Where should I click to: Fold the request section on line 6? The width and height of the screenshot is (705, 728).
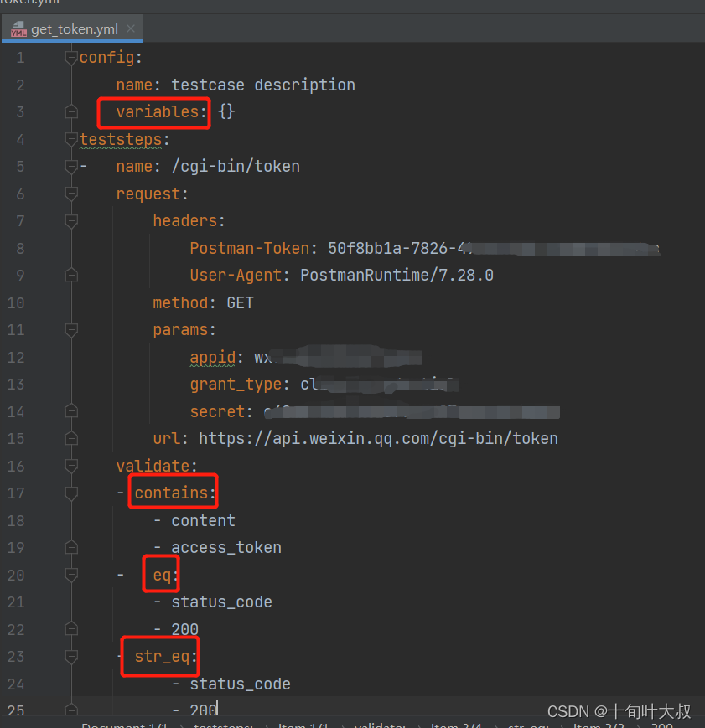pos(71,194)
